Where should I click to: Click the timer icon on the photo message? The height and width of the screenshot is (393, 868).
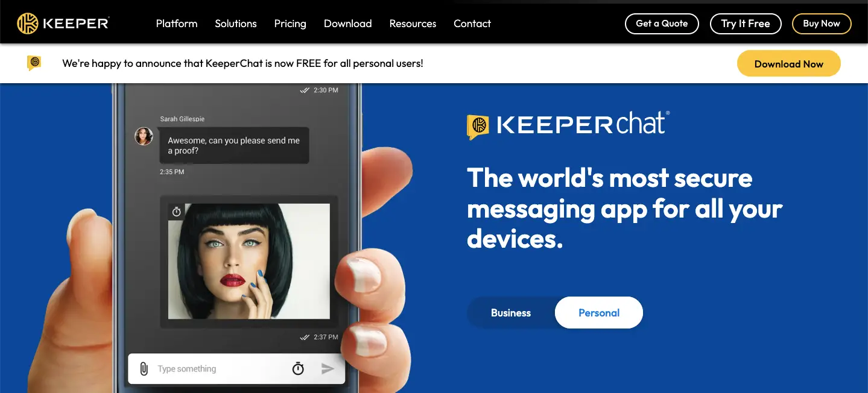tap(176, 212)
